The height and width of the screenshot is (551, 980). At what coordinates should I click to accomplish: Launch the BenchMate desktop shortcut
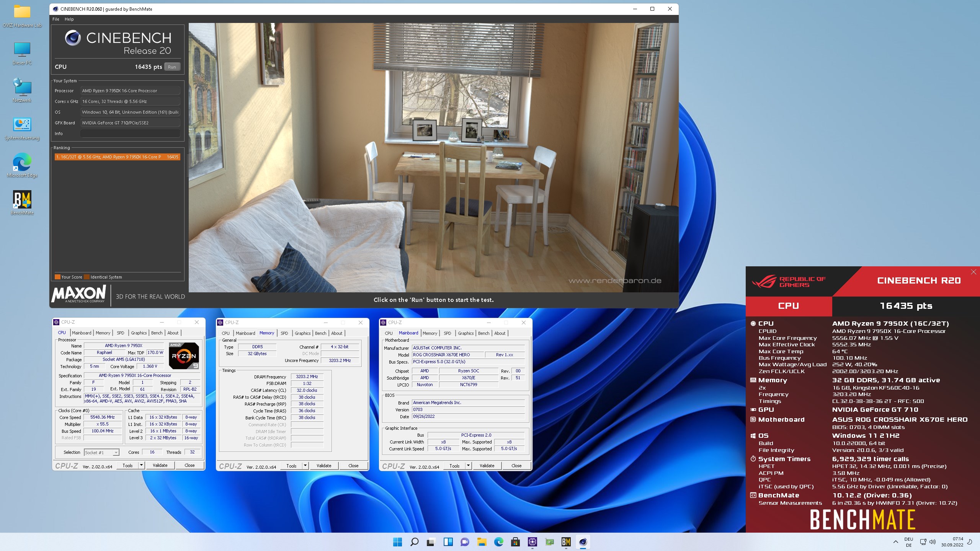click(x=22, y=203)
